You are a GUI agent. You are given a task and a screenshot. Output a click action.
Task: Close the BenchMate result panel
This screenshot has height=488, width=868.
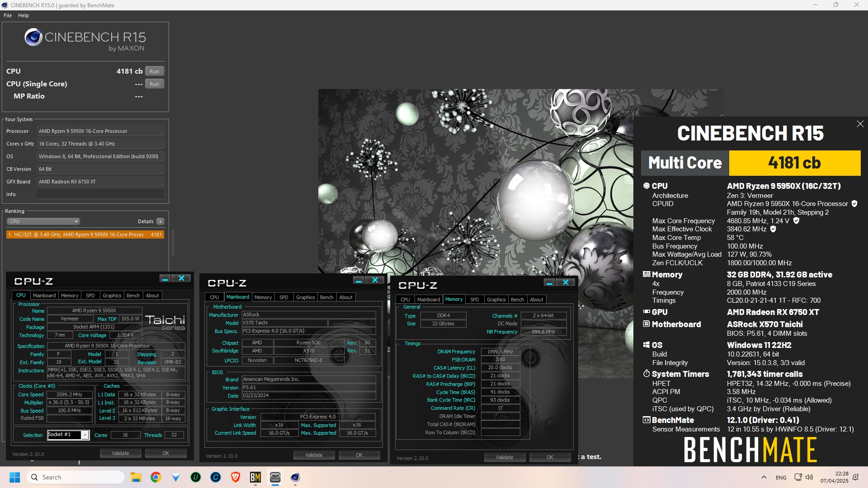[x=860, y=124]
